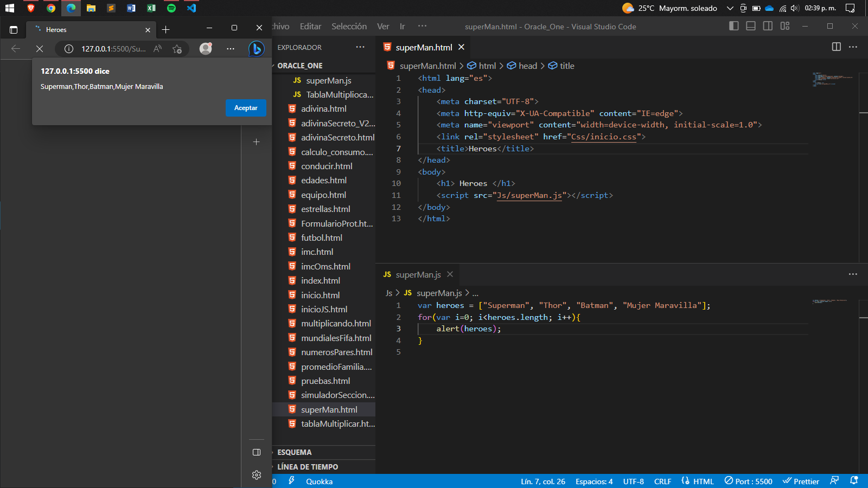The image size is (868, 488).
Task: Add page to favorites star icon
Action: click(x=177, y=49)
